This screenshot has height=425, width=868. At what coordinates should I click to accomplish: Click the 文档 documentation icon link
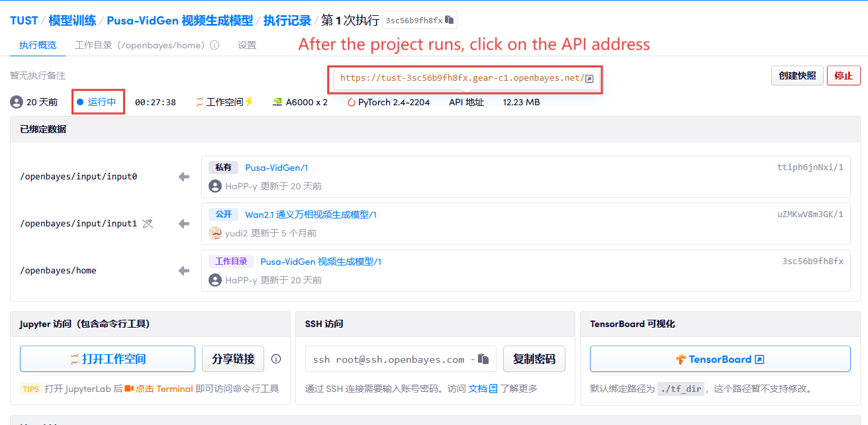click(493, 389)
